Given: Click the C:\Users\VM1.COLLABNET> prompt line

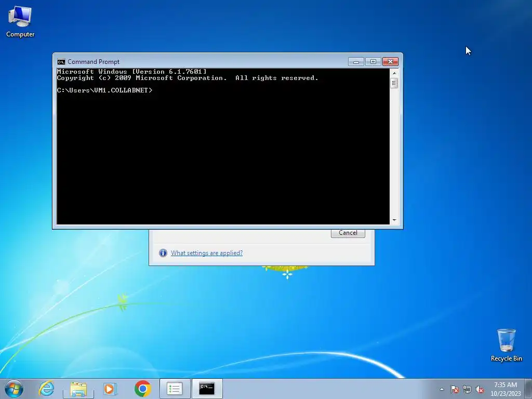Looking at the screenshot, I should pyautogui.click(x=105, y=90).
